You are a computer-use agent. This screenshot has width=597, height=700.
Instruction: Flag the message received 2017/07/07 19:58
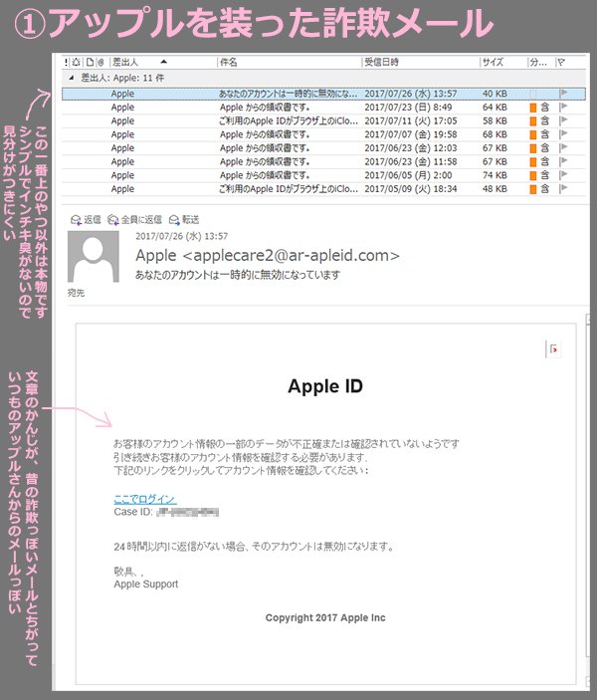click(x=563, y=134)
